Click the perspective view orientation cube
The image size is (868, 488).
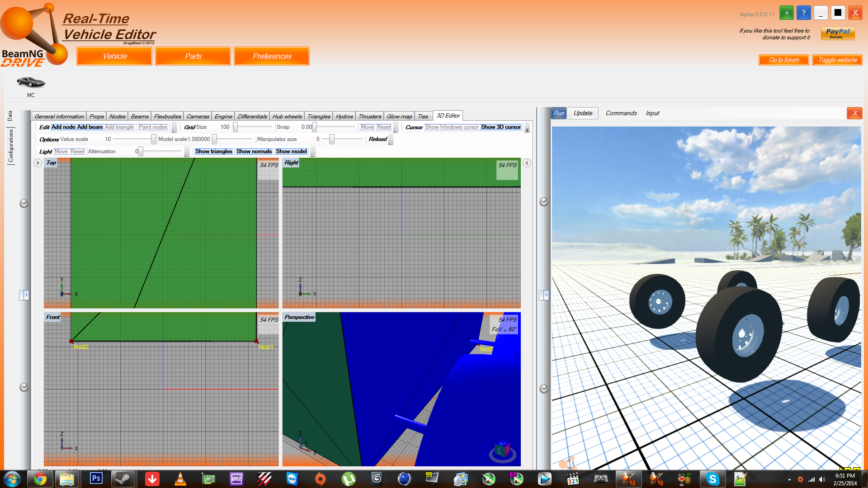pos(502,451)
